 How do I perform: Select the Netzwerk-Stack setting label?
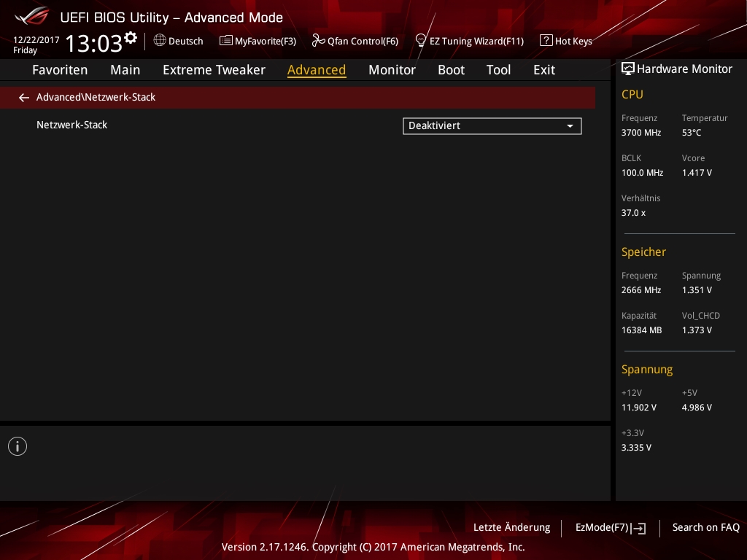pyautogui.click(x=71, y=125)
